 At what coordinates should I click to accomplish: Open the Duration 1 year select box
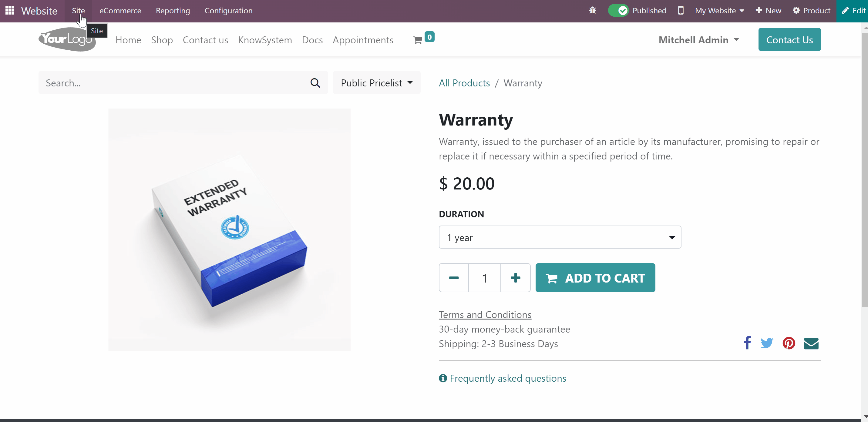pos(560,237)
